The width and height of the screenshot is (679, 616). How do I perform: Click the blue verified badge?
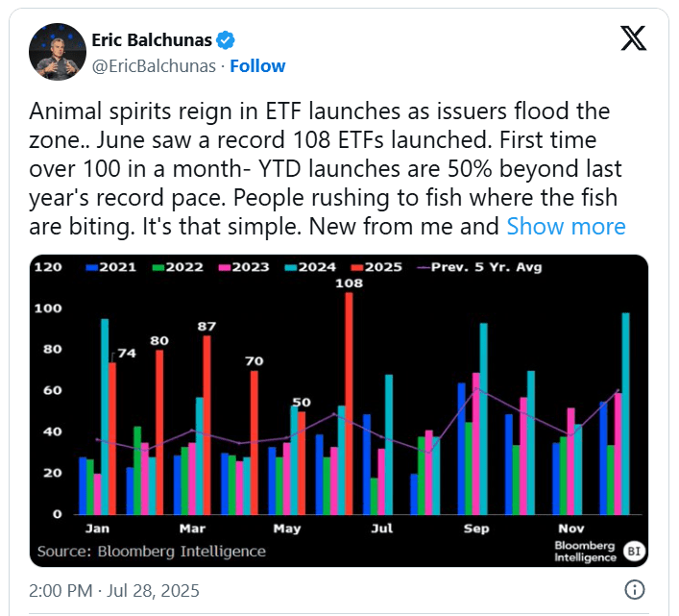click(226, 40)
